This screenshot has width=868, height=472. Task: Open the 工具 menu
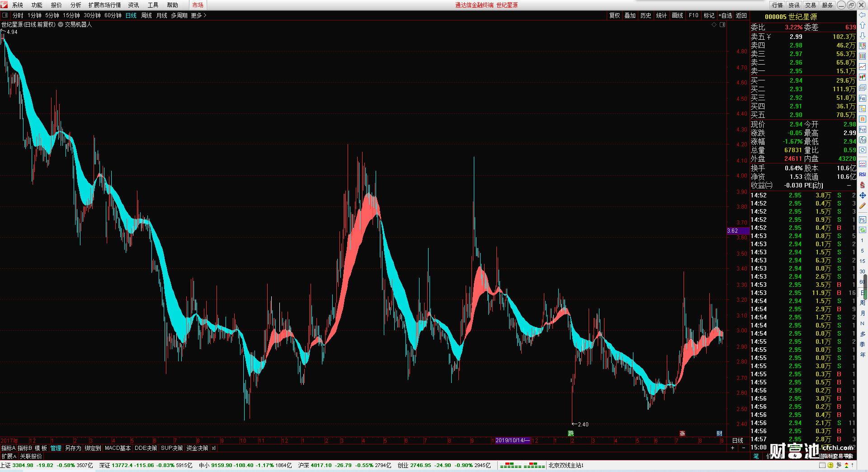(153, 5)
